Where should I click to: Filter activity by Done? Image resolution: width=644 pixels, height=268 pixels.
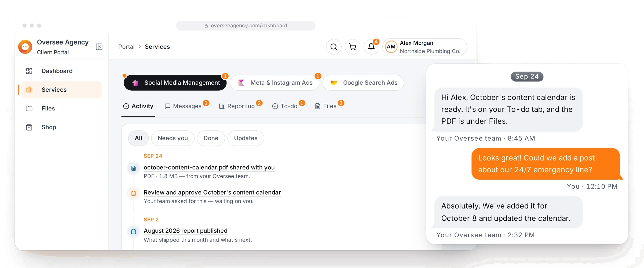tap(211, 138)
